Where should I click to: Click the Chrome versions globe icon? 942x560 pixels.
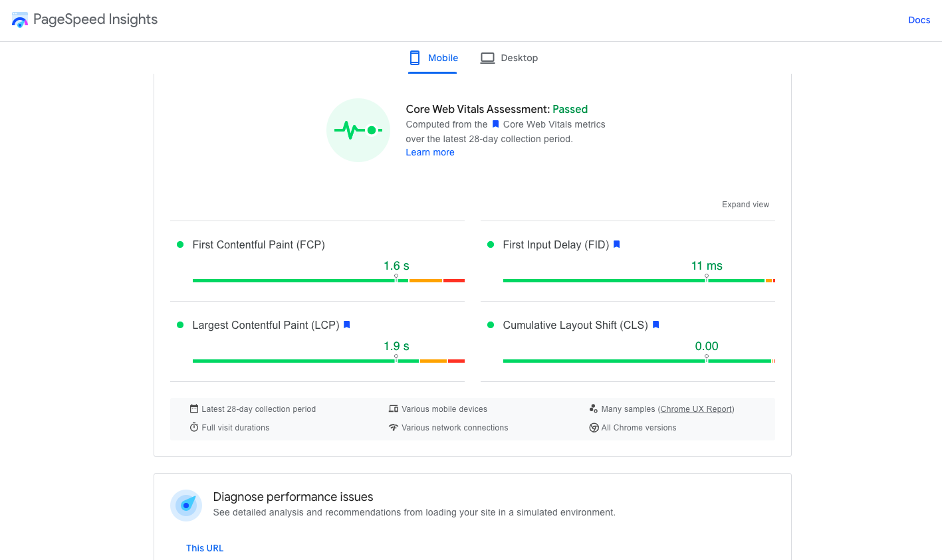[594, 427]
